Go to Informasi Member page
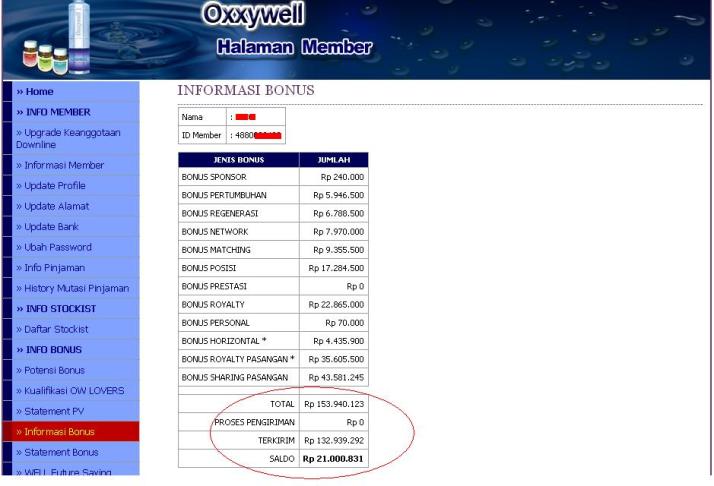Screen dimensions: 714x486 point(60,165)
